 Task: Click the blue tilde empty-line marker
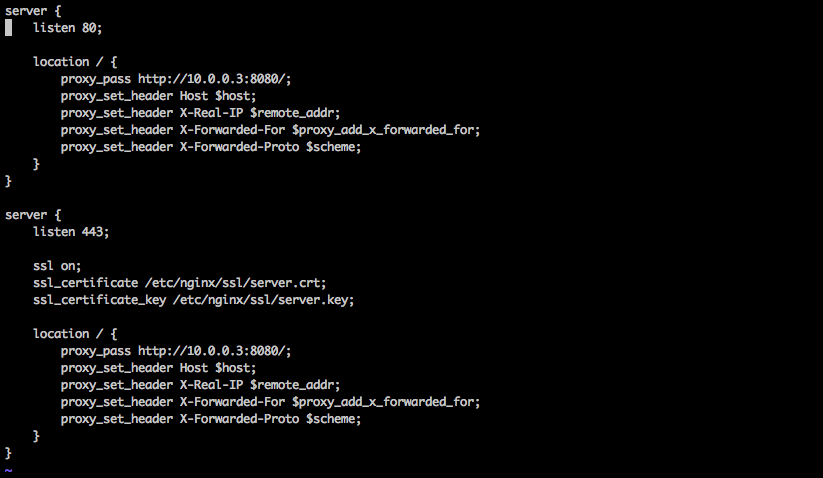pos(9,469)
